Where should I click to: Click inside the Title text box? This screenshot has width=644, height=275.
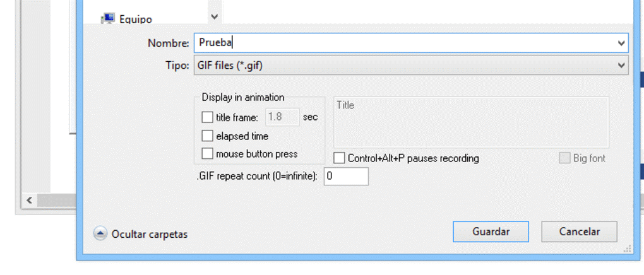pos(470,122)
